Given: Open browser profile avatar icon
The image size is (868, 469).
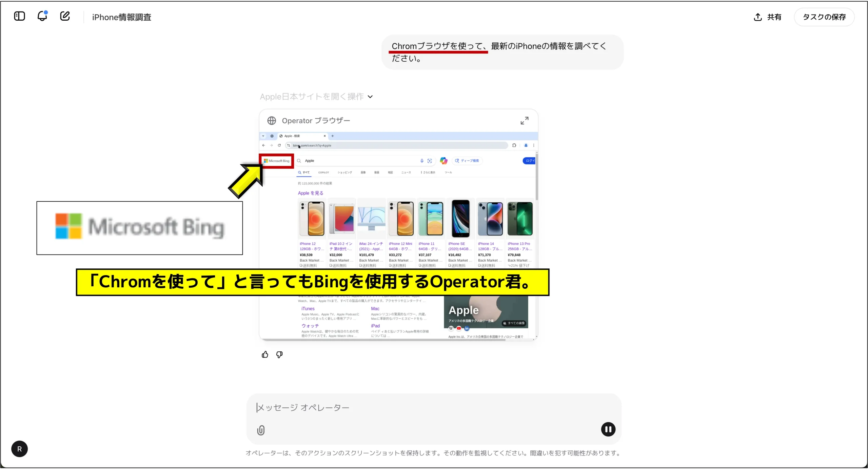Looking at the screenshot, I should [x=526, y=145].
